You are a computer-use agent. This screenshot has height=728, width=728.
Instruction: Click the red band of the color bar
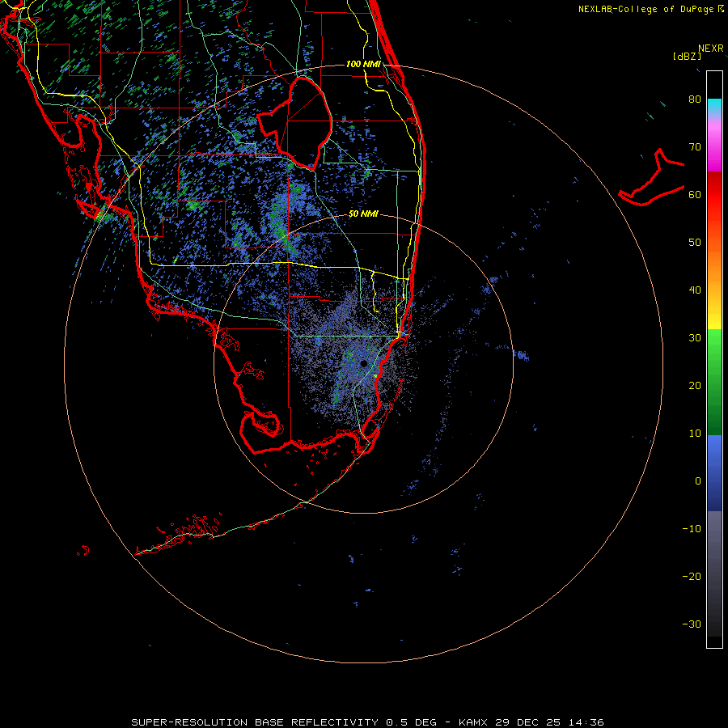coord(714,195)
